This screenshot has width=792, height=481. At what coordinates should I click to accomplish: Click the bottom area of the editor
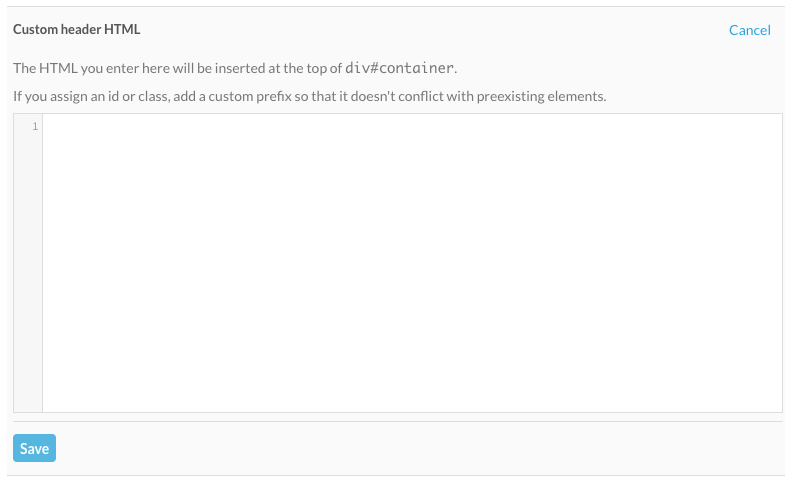(412, 395)
